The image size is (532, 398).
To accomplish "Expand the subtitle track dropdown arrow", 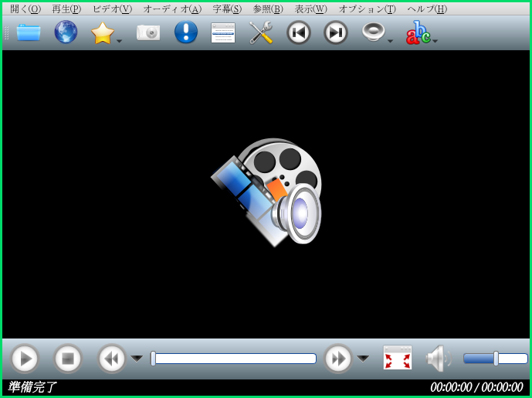I will 435,41.
